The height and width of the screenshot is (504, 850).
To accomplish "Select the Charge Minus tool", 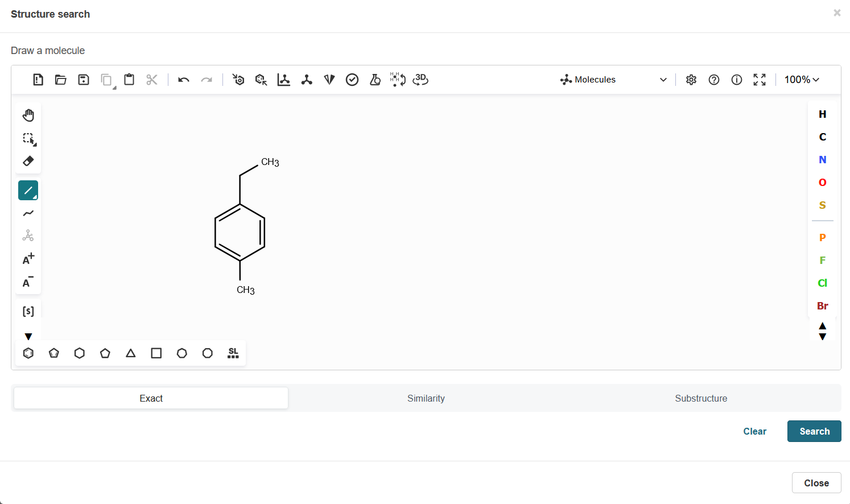I will pos(28,282).
